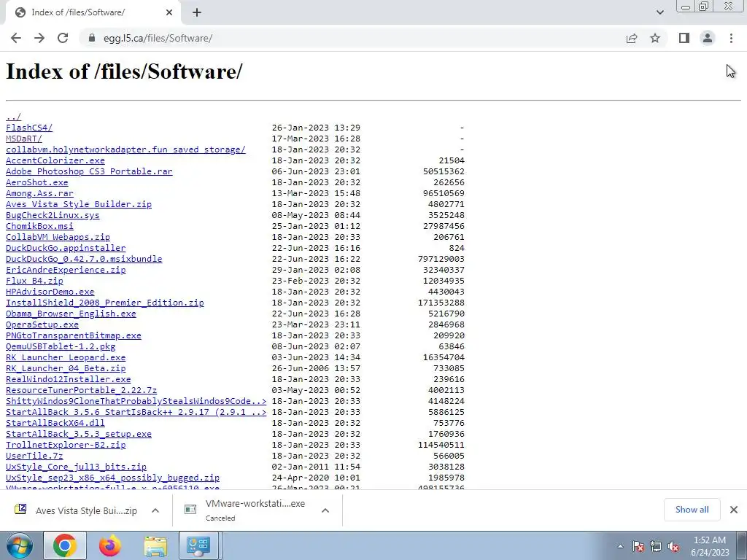Screen dimensions: 747x560
Task: Download QemuUSBTablet-1.2.pkg
Action: 61,346
